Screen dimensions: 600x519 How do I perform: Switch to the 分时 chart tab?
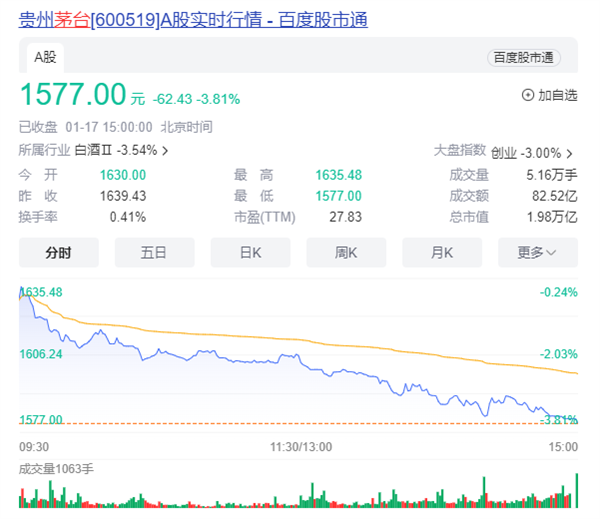pyautogui.click(x=58, y=252)
